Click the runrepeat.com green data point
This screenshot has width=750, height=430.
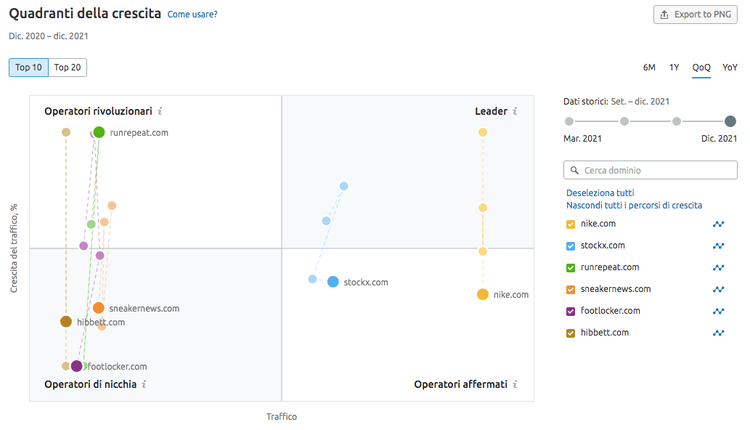(99, 132)
